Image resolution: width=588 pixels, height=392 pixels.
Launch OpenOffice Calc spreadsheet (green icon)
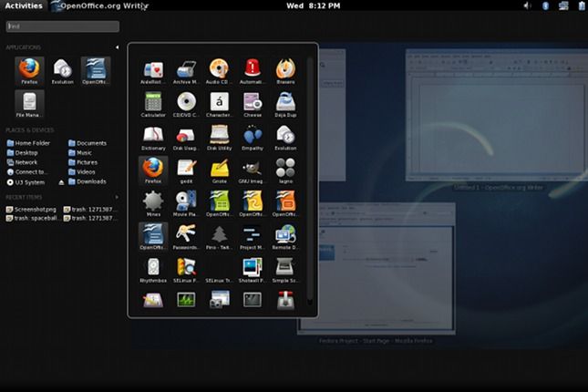click(219, 203)
